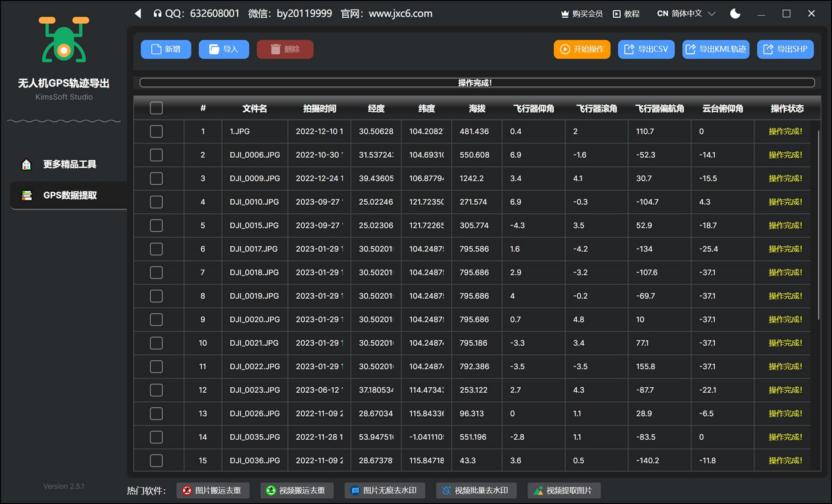
Task: Click the 文件名 column header
Action: pyautogui.click(x=255, y=108)
